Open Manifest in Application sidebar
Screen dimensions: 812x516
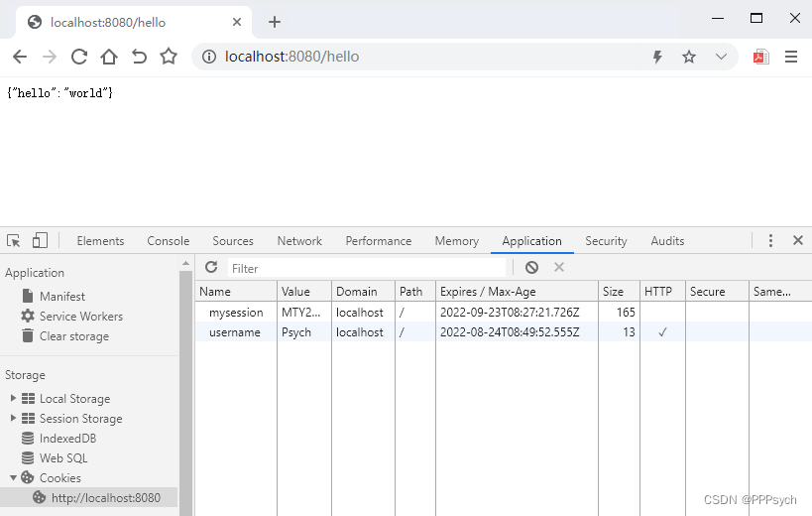pyautogui.click(x=62, y=297)
